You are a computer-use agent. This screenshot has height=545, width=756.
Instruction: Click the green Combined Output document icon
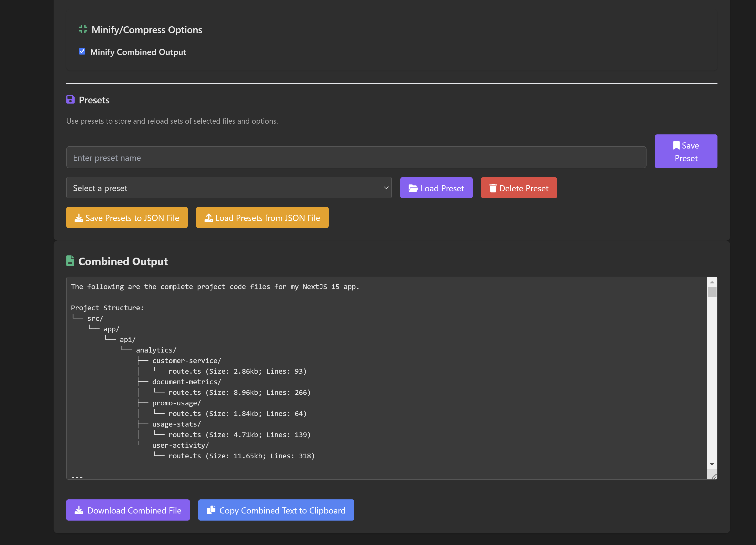(x=70, y=261)
